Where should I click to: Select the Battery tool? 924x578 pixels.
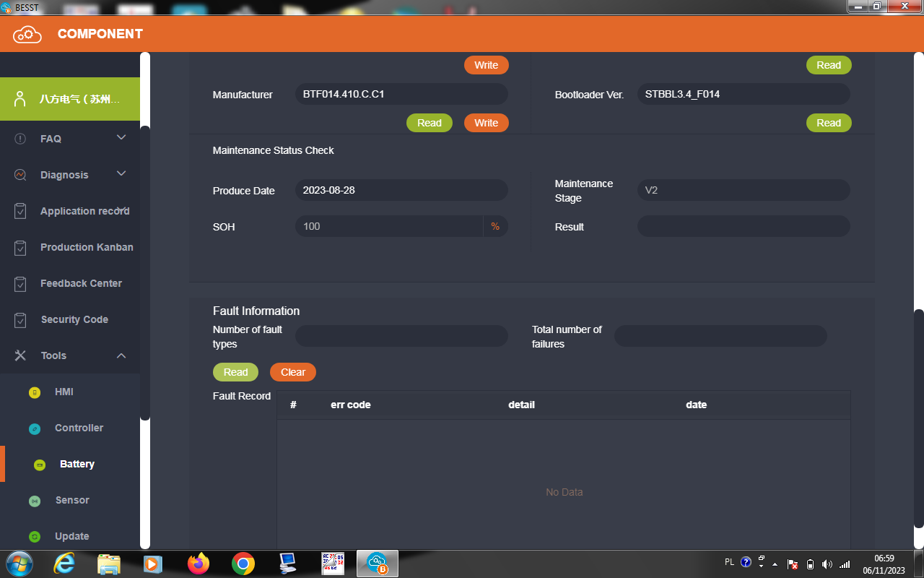click(70, 464)
